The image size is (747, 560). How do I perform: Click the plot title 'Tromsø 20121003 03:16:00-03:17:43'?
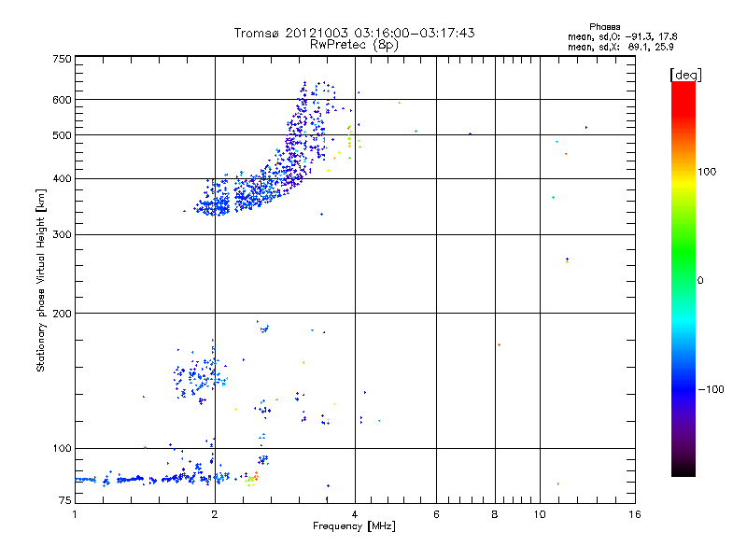click(x=354, y=33)
